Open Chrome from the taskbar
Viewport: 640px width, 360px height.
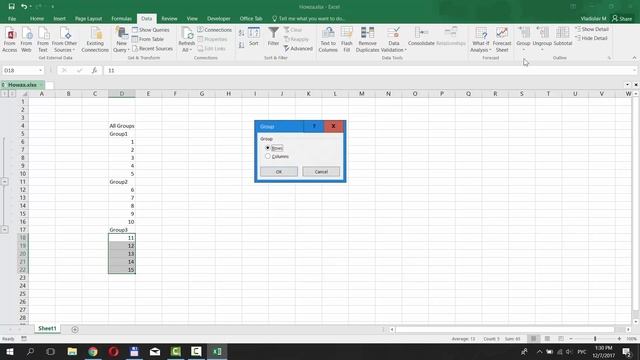coord(93,351)
